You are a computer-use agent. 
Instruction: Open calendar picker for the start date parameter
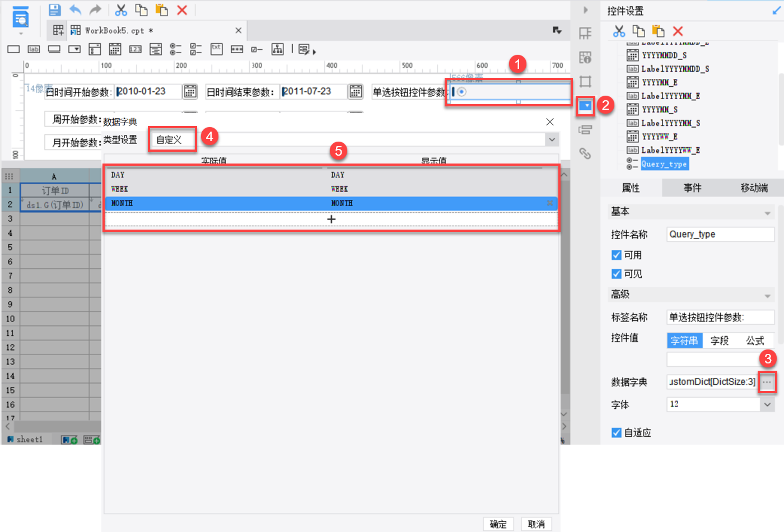[190, 91]
